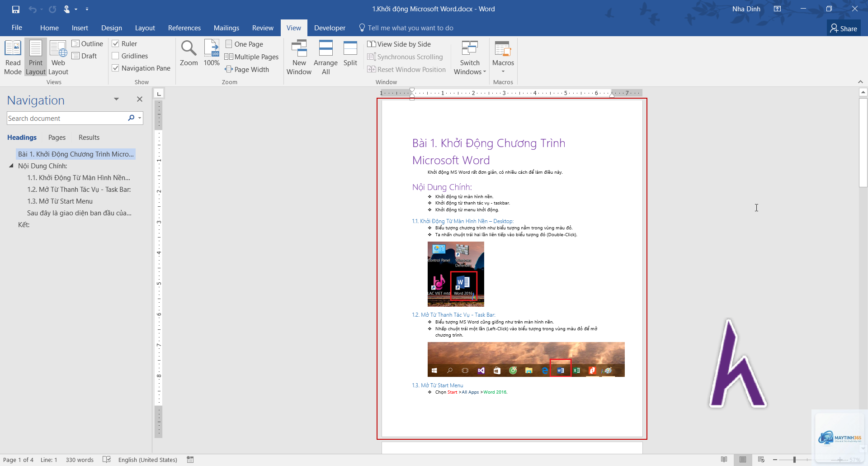Click Page 1 of 4 in status bar

tap(19, 460)
